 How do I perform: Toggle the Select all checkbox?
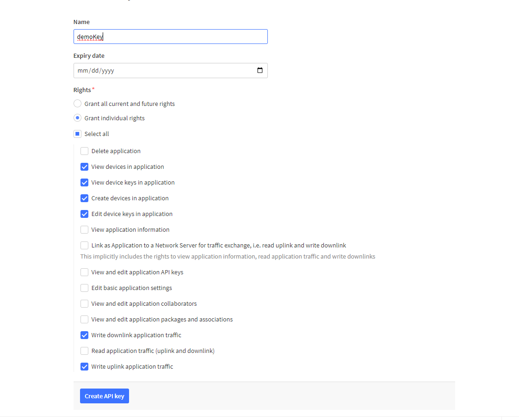[78, 134]
